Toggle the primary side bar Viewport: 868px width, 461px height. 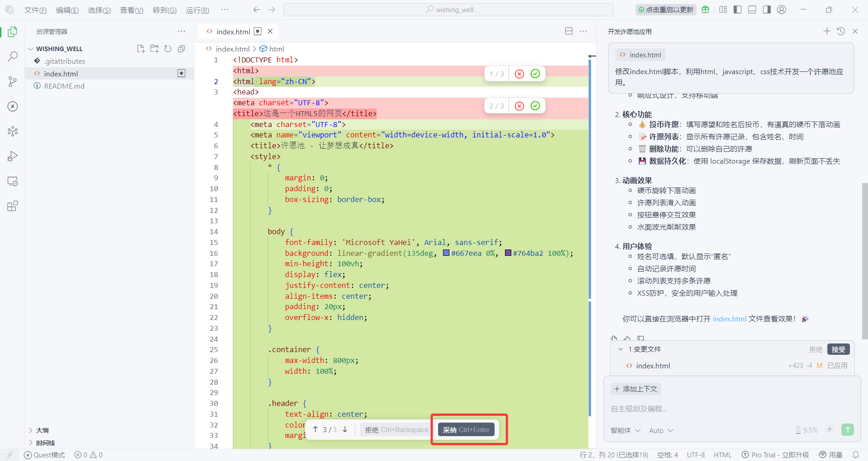click(x=737, y=9)
